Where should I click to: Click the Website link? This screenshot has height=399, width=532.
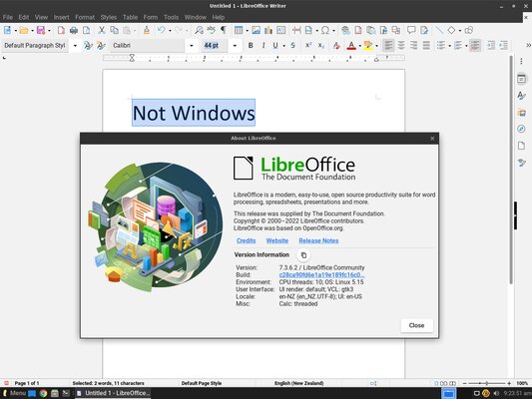[x=277, y=240]
